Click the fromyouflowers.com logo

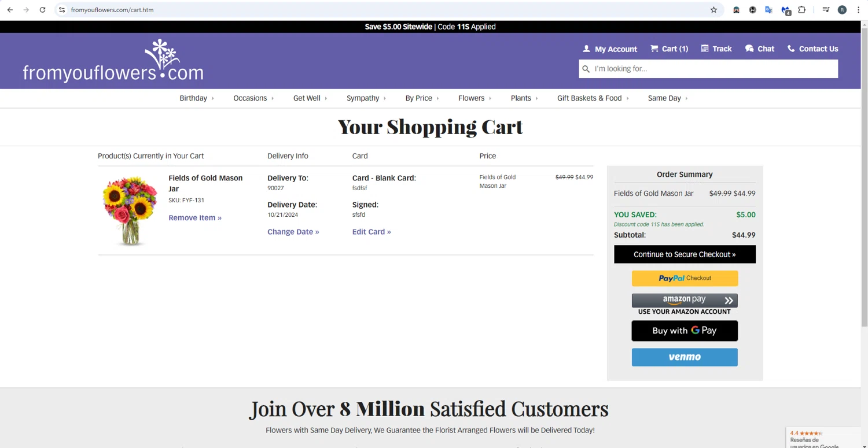pyautogui.click(x=113, y=61)
